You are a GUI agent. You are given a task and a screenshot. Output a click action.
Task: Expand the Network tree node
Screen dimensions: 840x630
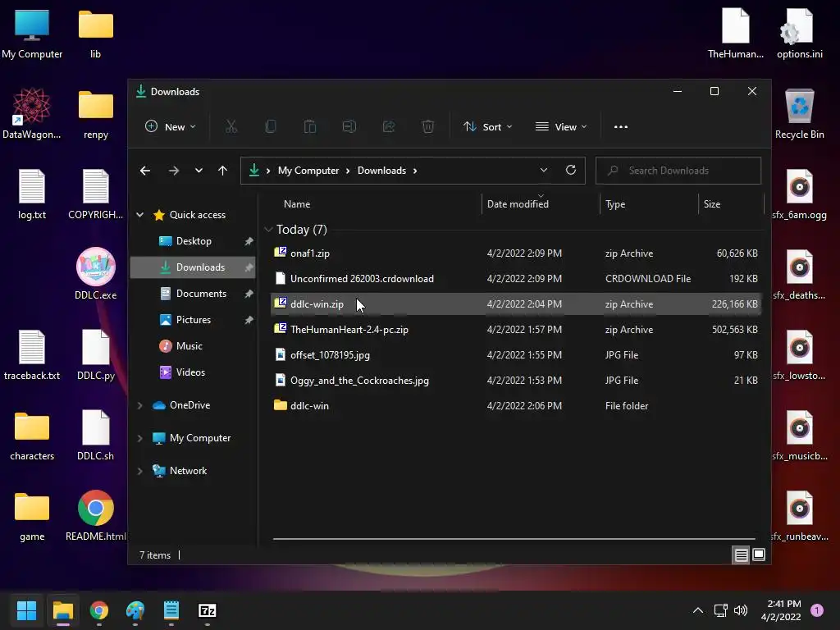point(139,471)
